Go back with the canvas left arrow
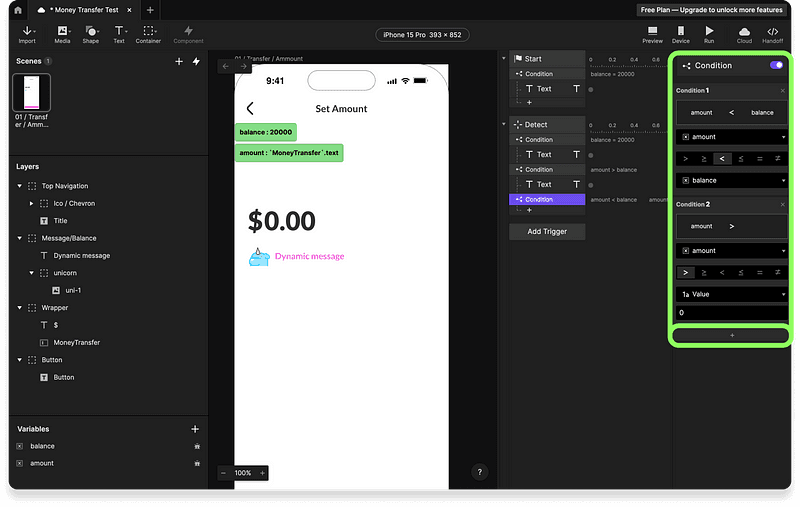Image resolution: width=800 pixels, height=507 pixels. pyautogui.click(x=226, y=66)
